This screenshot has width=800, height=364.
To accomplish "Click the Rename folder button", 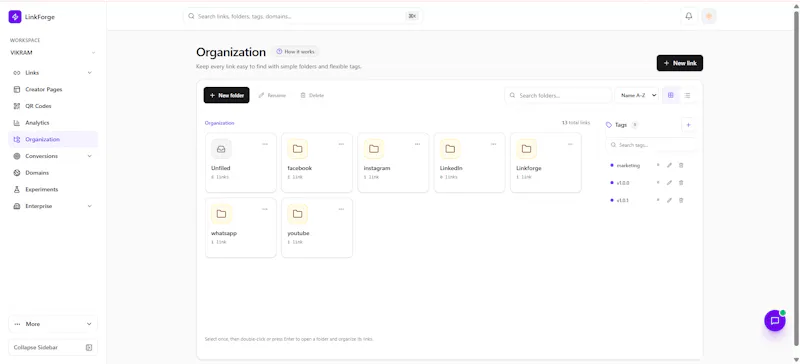I will tap(272, 95).
